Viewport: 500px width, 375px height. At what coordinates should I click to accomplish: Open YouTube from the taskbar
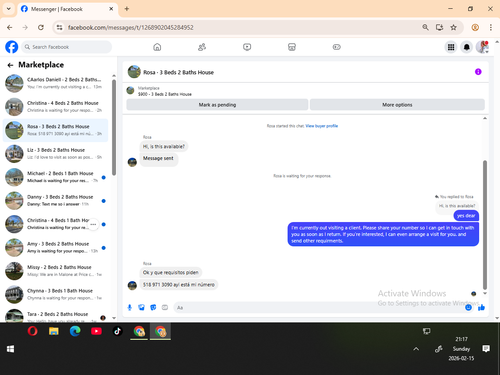96,331
